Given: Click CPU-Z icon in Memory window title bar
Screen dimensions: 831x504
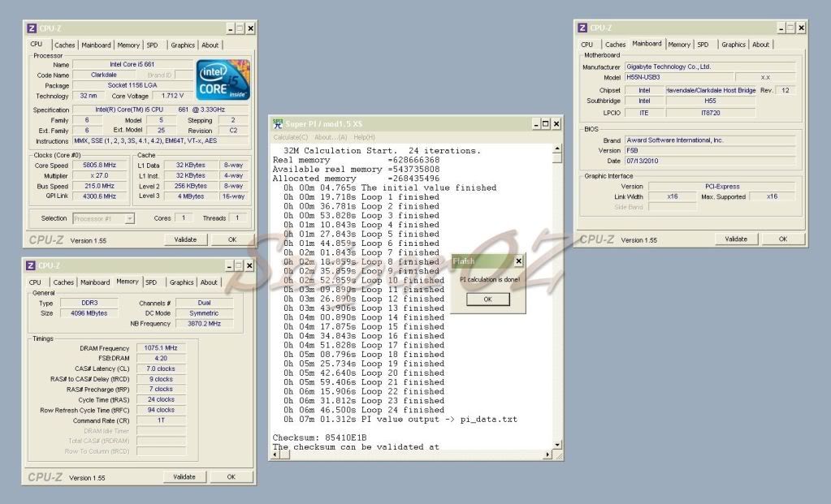Looking at the screenshot, I should pyautogui.click(x=32, y=265).
